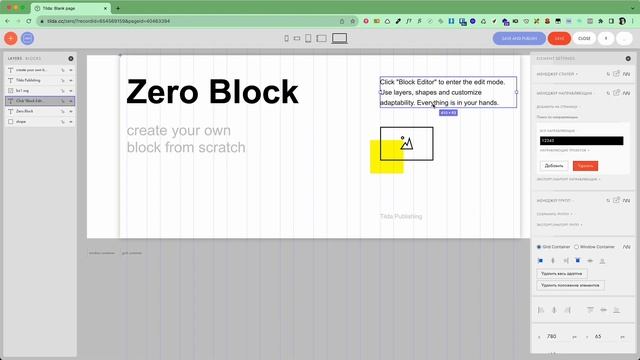Image resolution: width=640 pixels, height=360 pixels.
Task: Toggle hide icon beside Window Container radio
Action: tap(627, 247)
